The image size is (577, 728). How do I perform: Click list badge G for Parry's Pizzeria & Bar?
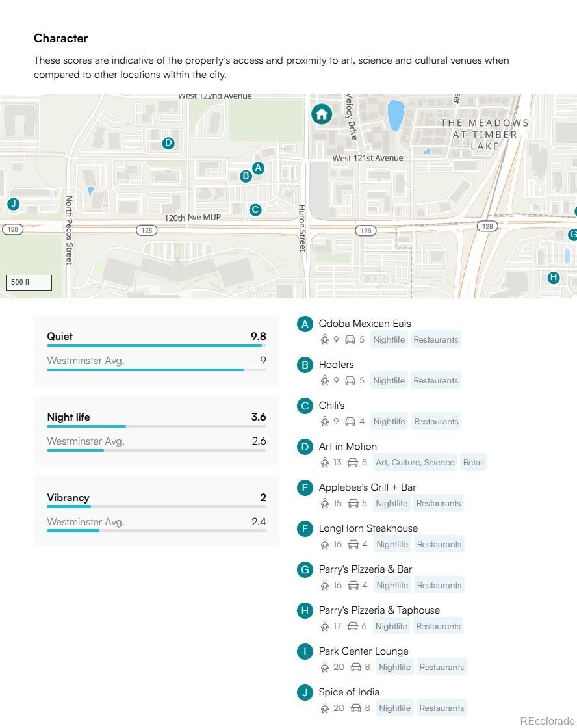click(305, 569)
